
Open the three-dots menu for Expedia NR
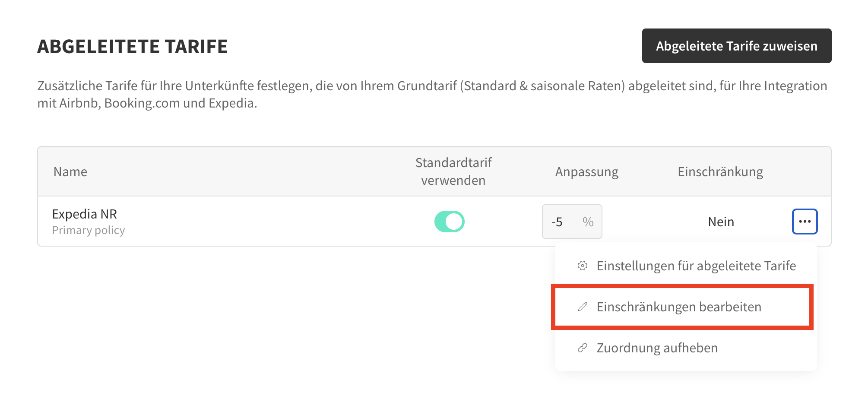tap(805, 222)
